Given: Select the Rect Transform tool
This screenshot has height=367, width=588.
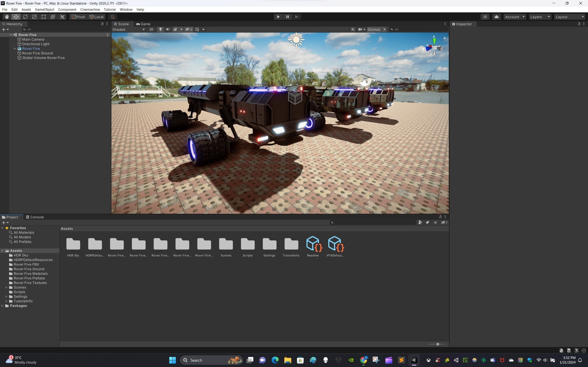Looking at the screenshot, I should tap(43, 17).
